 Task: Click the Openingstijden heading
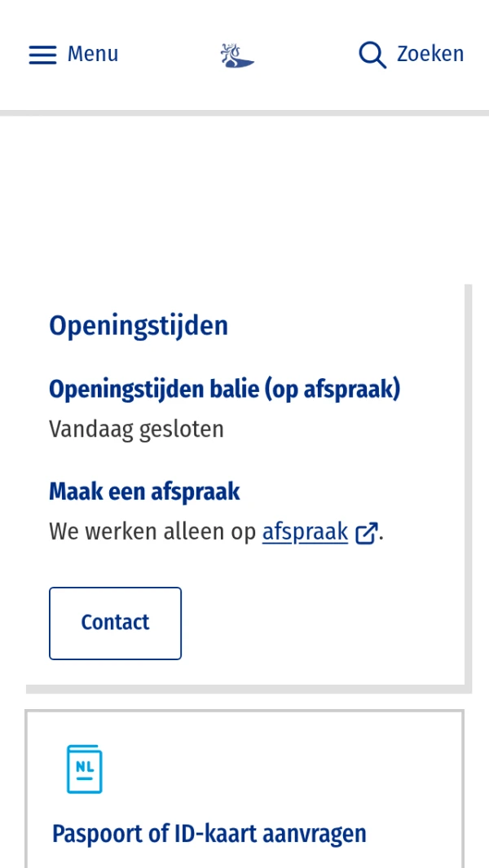[139, 325]
